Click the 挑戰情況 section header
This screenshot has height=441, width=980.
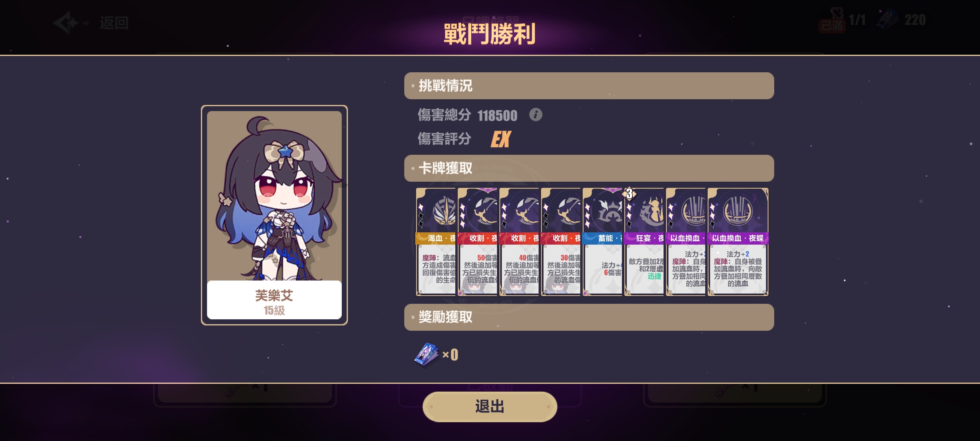(589, 86)
